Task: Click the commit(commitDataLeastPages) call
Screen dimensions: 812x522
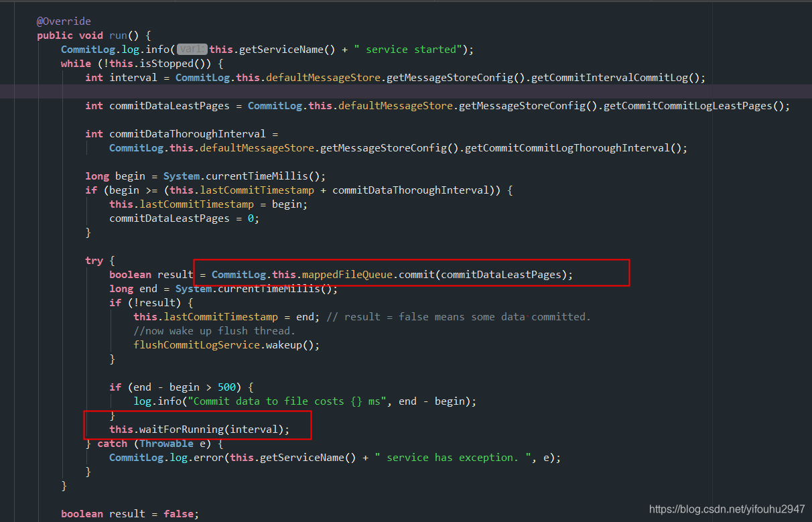Action: click(483, 275)
